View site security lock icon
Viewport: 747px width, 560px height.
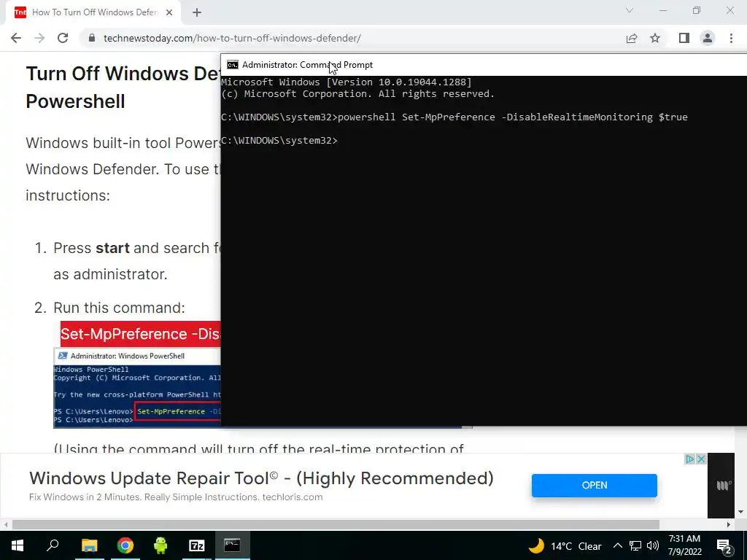(x=92, y=38)
